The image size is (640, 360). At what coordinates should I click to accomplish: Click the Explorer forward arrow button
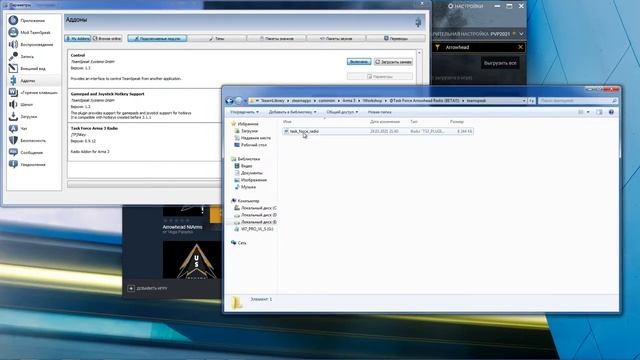(x=238, y=100)
